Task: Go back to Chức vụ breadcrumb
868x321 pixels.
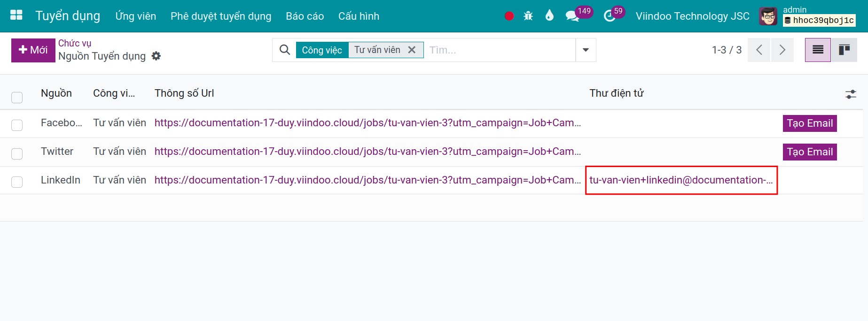Action: [75, 43]
